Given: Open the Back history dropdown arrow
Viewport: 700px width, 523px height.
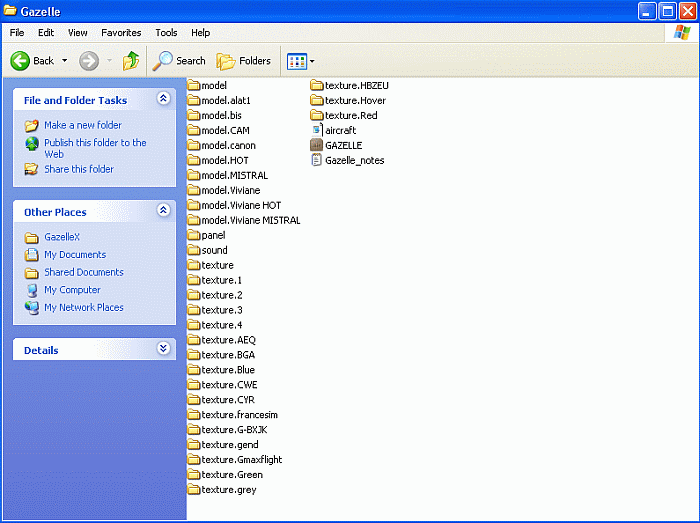Looking at the screenshot, I should [x=65, y=61].
